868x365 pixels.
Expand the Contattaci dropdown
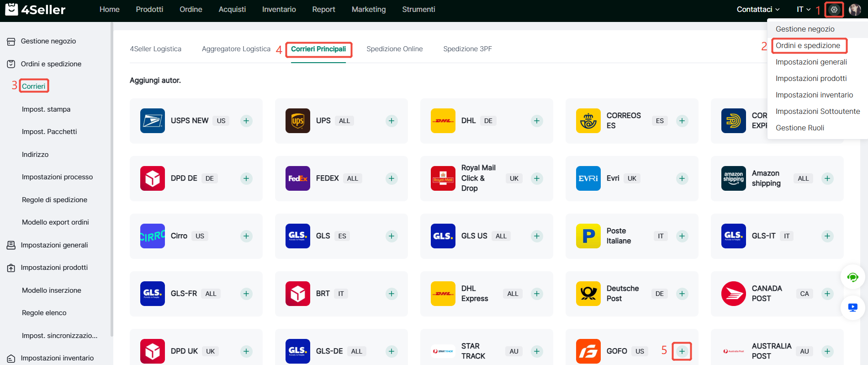click(x=758, y=10)
